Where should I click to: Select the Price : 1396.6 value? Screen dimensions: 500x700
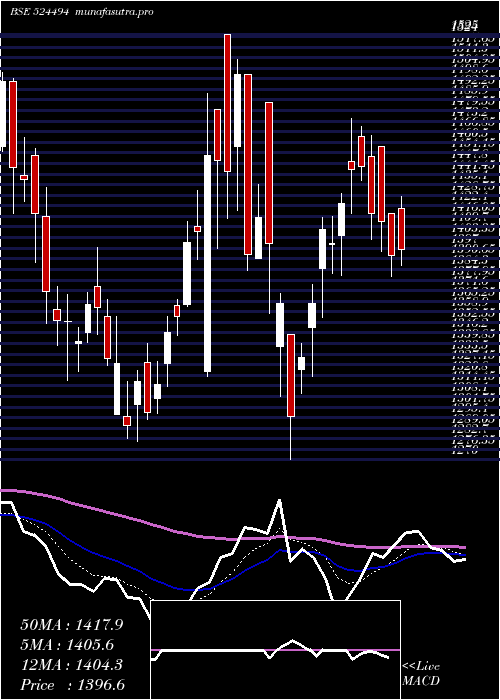72,684
